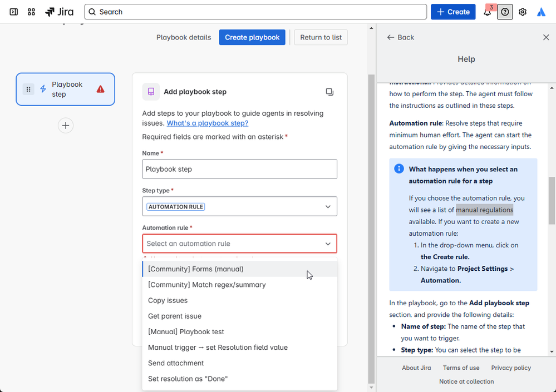Click the Create playbook button
Viewport: 556px width, 392px height.
252,37
